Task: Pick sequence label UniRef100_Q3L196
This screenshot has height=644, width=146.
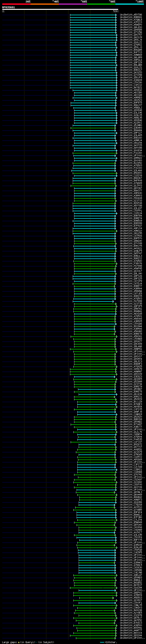Action: pos(131,112)
